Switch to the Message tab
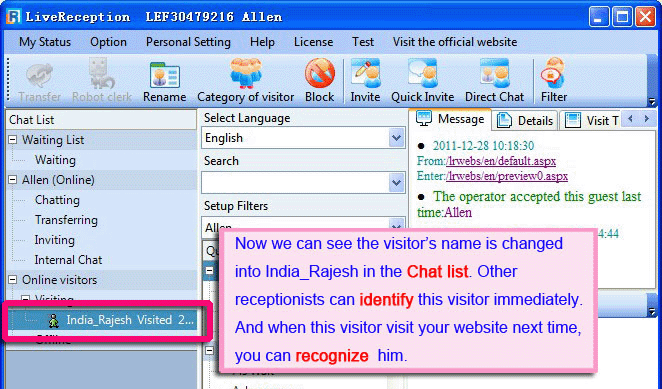The width and height of the screenshot is (662, 389). coord(450,119)
